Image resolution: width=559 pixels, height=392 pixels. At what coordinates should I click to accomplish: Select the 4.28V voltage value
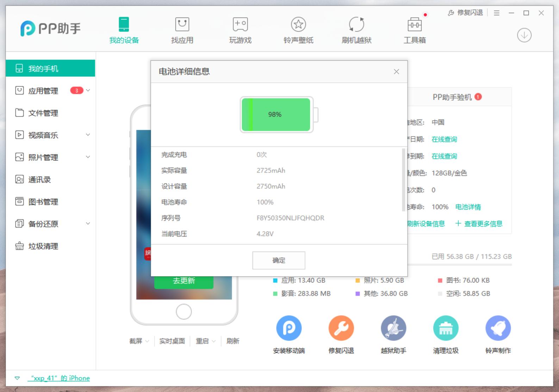coord(265,234)
